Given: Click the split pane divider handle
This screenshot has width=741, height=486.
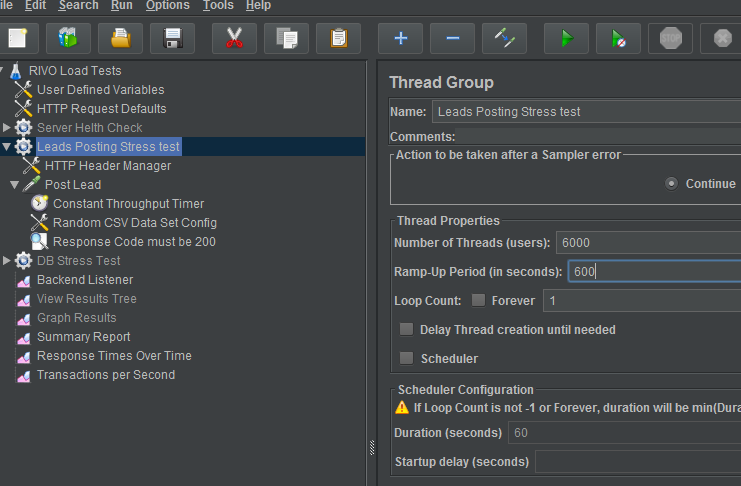Looking at the screenshot, I should point(372,447).
